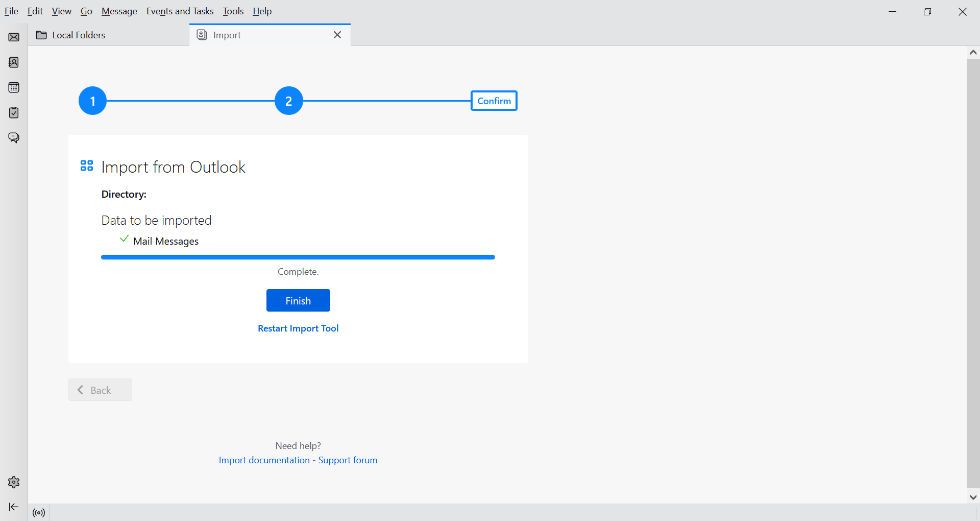Click the scrollbar up arrow
The height and width of the screenshot is (521, 980).
tap(973, 53)
